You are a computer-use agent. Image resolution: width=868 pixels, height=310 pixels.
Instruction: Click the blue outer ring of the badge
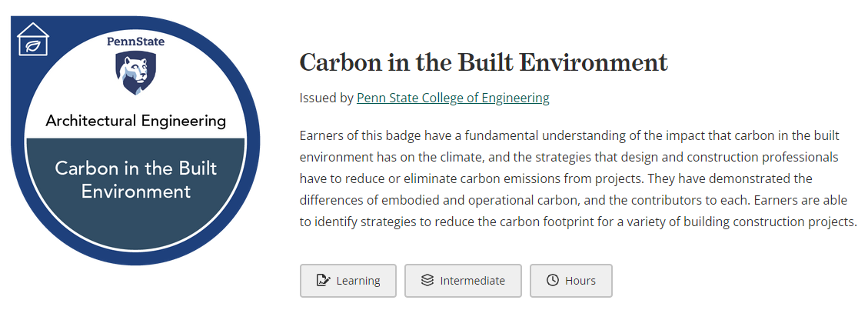[x=254, y=138]
